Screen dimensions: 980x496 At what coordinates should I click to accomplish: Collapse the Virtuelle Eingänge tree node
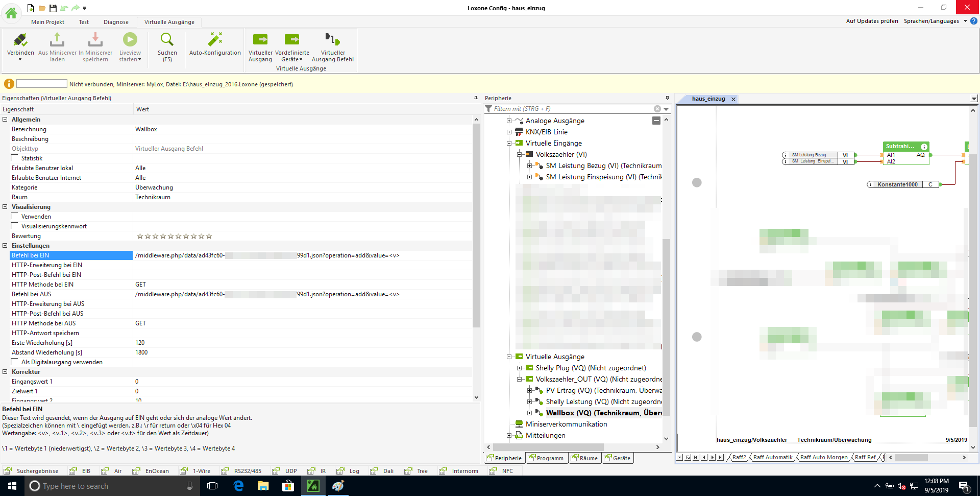tap(509, 144)
